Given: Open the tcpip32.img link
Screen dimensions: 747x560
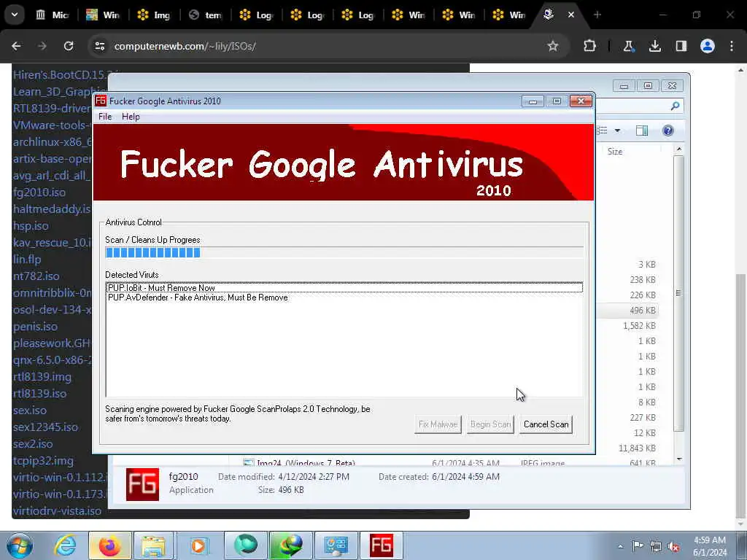Looking at the screenshot, I should click(x=43, y=461).
